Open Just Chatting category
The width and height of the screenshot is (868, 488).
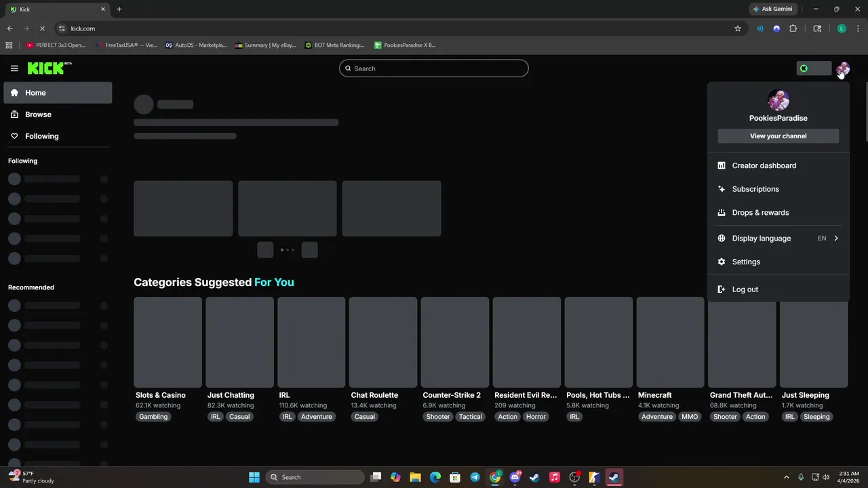(231, 395)
